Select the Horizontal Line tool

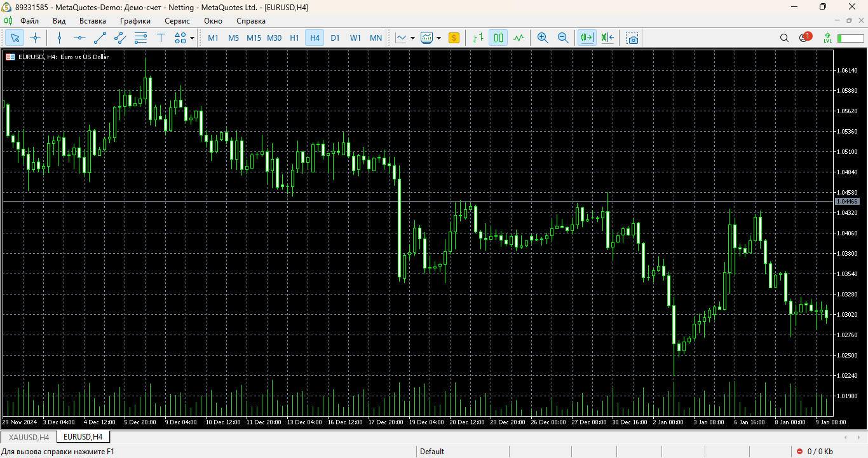click(x=79, y=38)
